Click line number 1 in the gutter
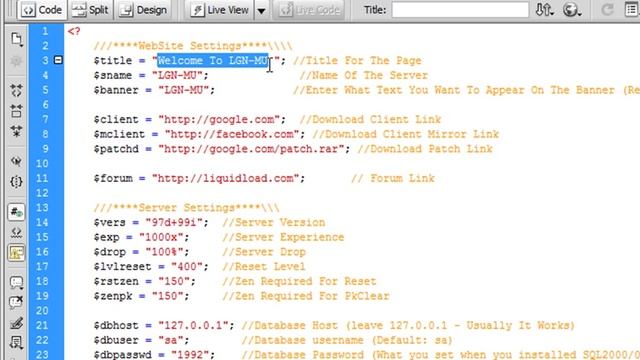Image resolution: width=640 pixels, height=360 pixels. point(45,31)
